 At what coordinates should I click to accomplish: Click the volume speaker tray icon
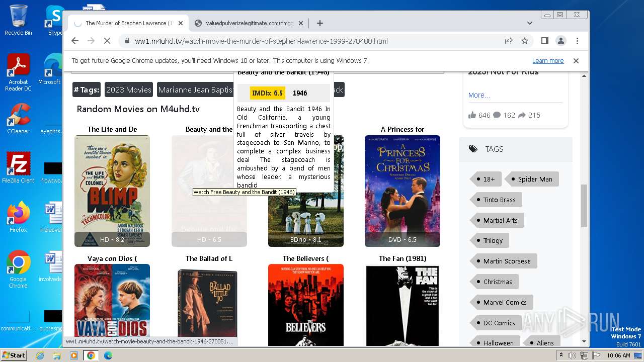coord(572,355)
